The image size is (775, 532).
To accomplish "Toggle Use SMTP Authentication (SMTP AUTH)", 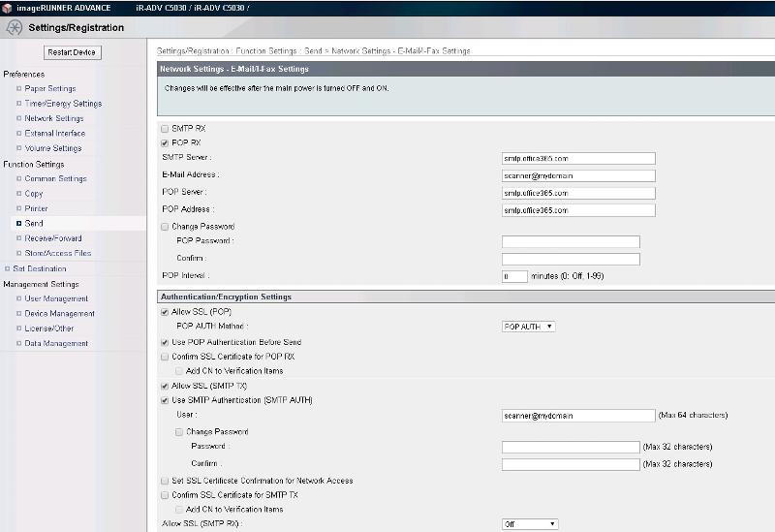I will coord(165,400).
